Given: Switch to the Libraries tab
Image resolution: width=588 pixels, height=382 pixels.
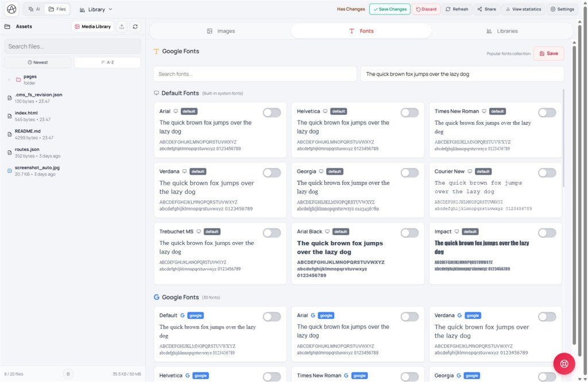Looking at the screenshot, I should [x=502, y=31].
